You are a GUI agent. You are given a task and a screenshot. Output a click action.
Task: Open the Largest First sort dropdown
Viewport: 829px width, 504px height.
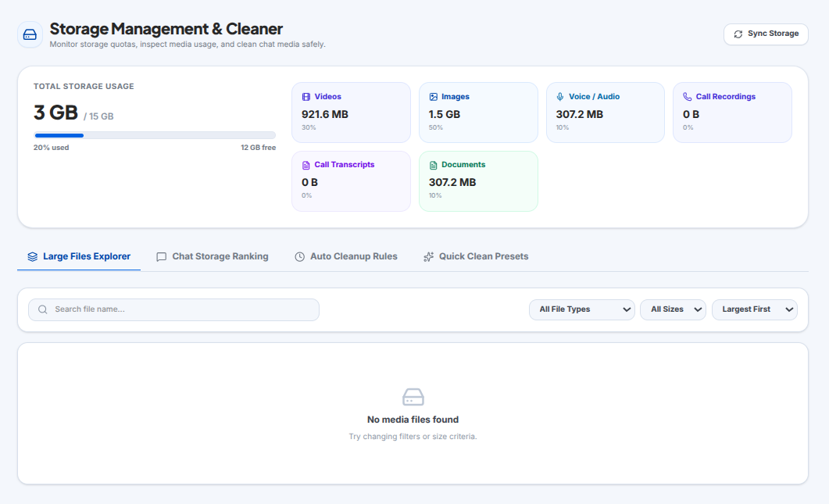pos(755,309)
